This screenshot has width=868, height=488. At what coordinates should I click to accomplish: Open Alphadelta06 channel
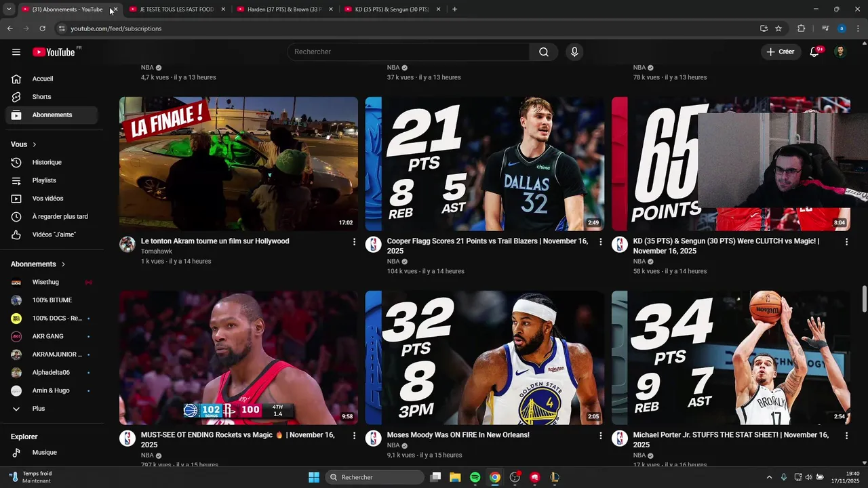coord(52,373)
